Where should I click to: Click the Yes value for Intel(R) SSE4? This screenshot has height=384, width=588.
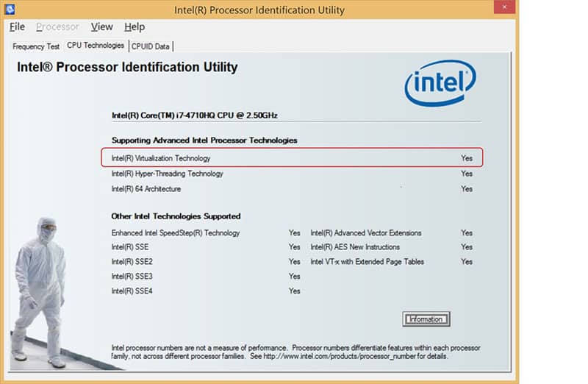[295, 291]
